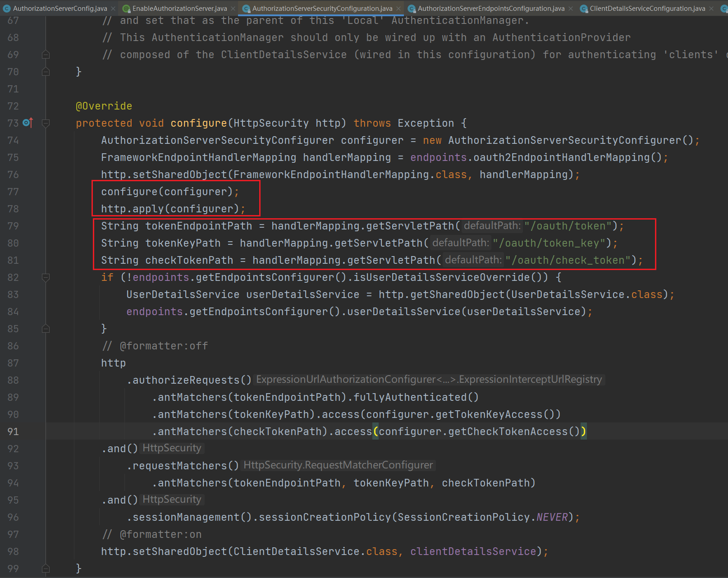Viewport: 728px width, 578px height.
Task: Close the AuthorizationServerConfig.java tab
Action: (113, 9)
